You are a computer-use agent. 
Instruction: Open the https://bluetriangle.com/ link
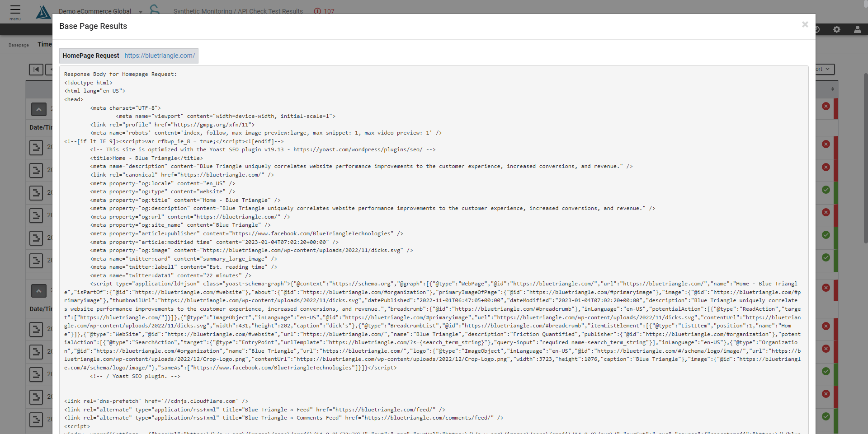click(x=160, y=56)
